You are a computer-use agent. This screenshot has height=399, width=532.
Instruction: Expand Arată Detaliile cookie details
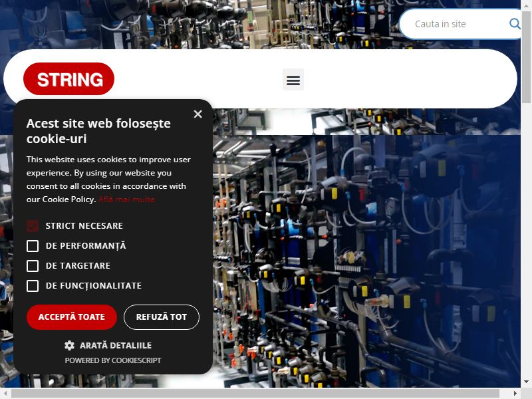pos(116,345)
